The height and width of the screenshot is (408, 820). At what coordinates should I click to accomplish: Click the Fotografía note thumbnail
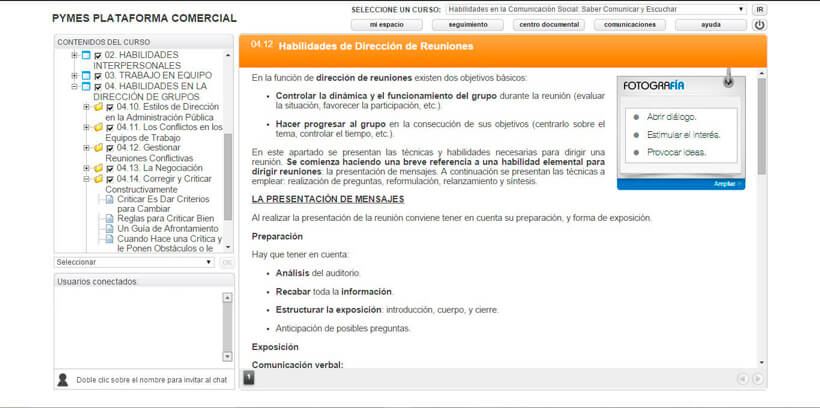click(x=681, y=133)
